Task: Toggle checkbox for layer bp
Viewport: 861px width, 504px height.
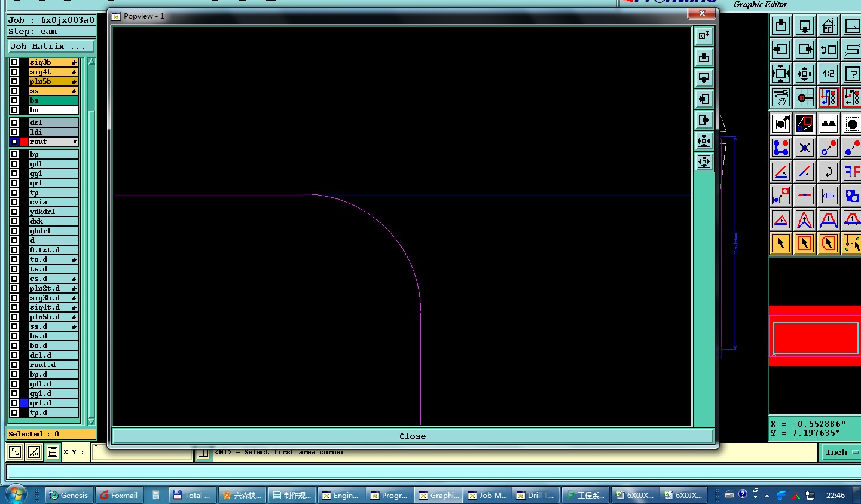Action: (14, 154)
